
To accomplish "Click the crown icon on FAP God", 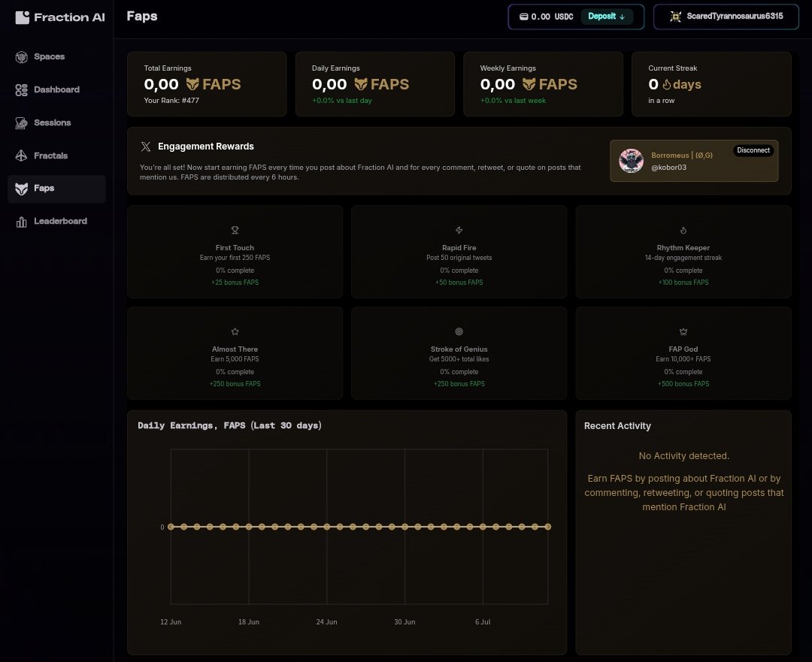I will 683,331.
